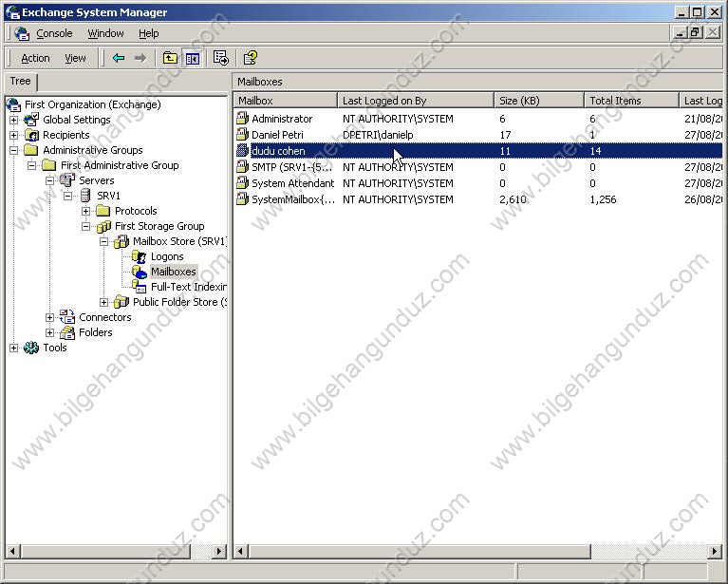The height and width of the screenshot is (584, 728).
Task: Click the Back arrow toolbar icon
Action: [x=119, y=58]
